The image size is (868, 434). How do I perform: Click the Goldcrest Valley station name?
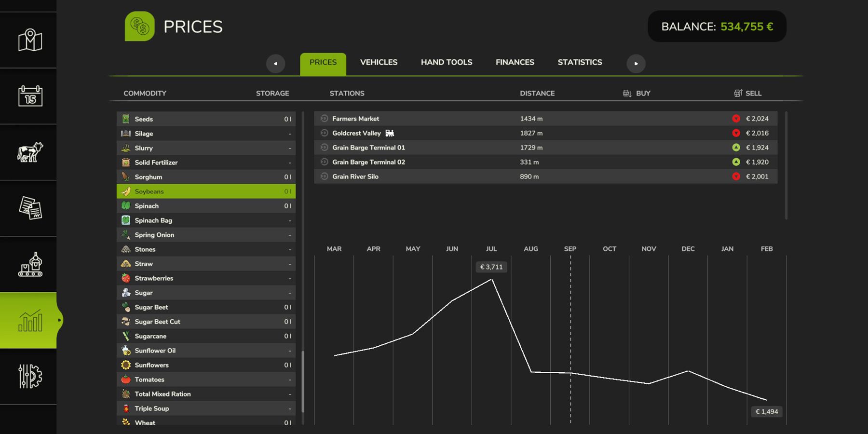[x=356, y=133]
